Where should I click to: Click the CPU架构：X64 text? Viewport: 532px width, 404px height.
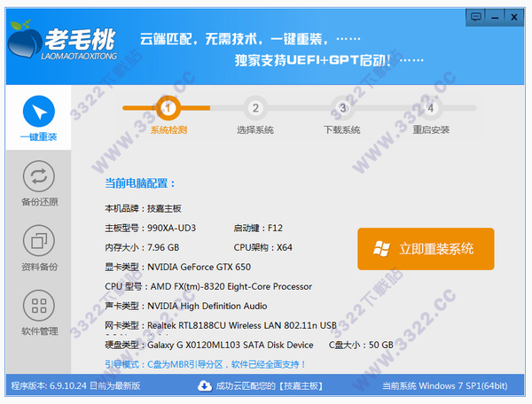tap(262, 247)
